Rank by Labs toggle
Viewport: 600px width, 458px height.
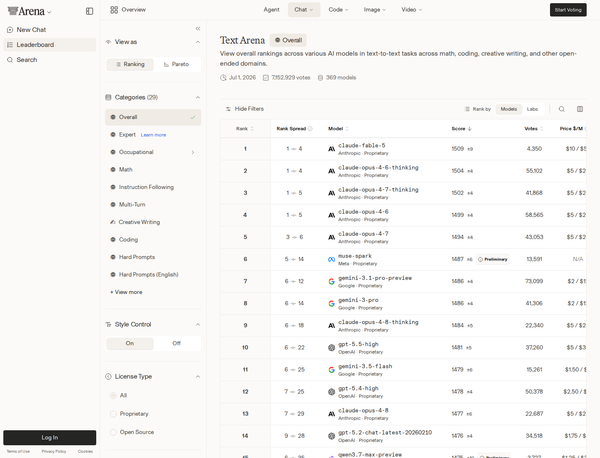[532, 109]
